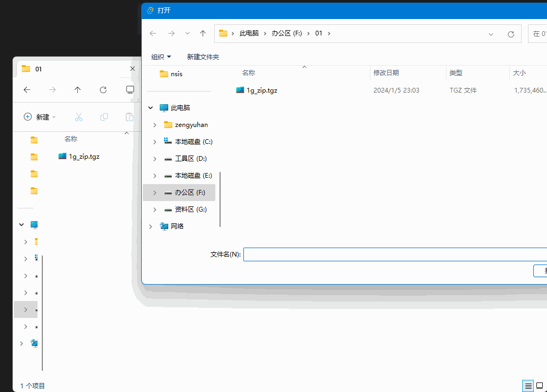Image resolution: width=547 pixels, height=392 pixels.
Task: Sort by 类型 column
Action: click(455, 73)
